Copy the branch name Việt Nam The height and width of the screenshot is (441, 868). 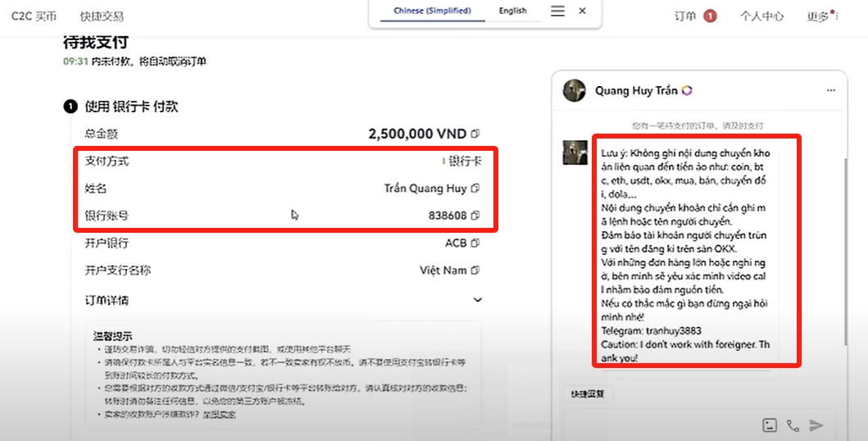(x=475, y=271)
